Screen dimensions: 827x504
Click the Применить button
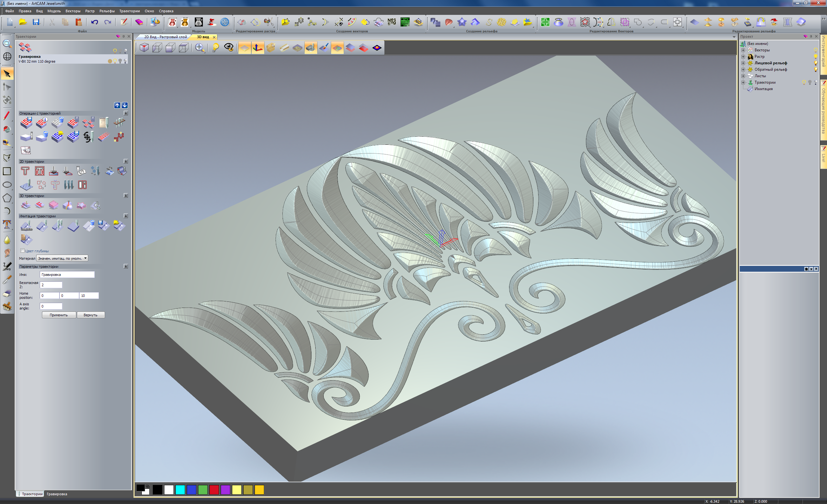pyautogui.click(x=59, y=315)
